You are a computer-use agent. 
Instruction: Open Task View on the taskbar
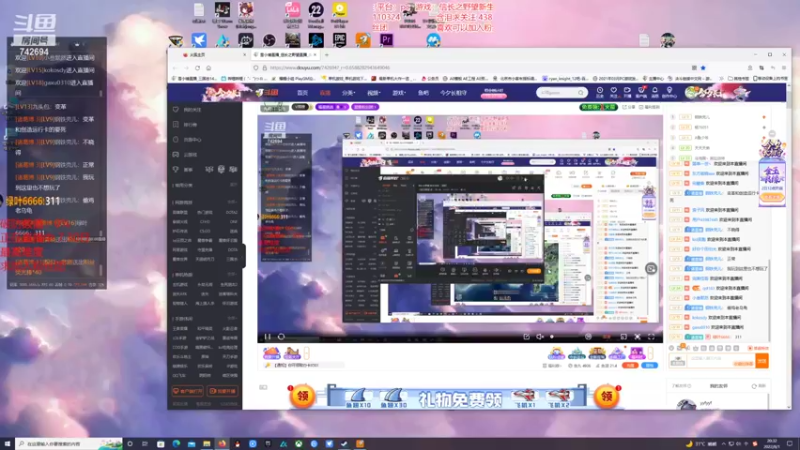[x=145, y=444]
